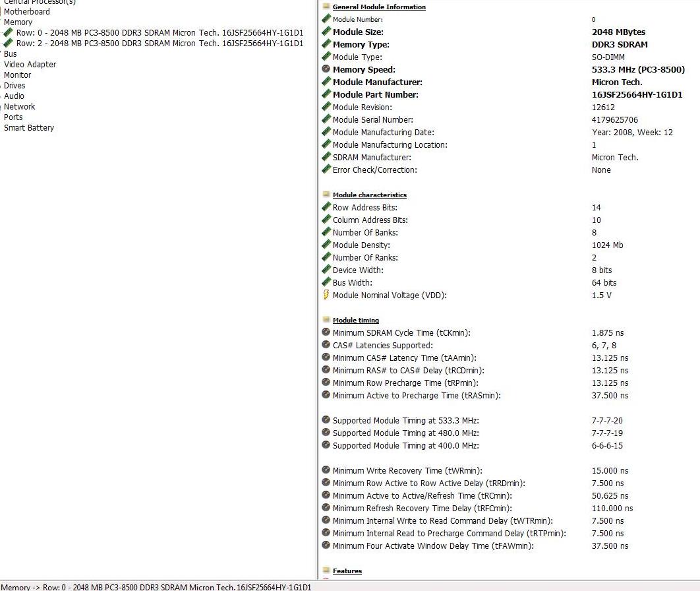
Task: Select the 2048 MBytes module size value
Action: [618, 32]
